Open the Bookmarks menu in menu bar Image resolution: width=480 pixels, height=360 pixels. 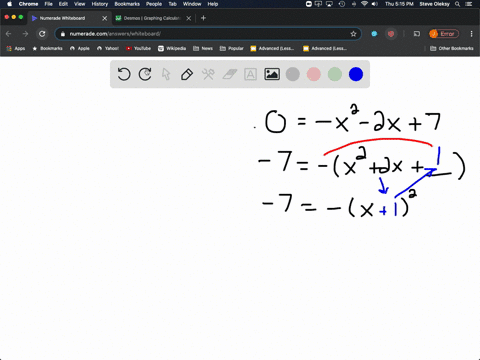click(x=127, y=4)
